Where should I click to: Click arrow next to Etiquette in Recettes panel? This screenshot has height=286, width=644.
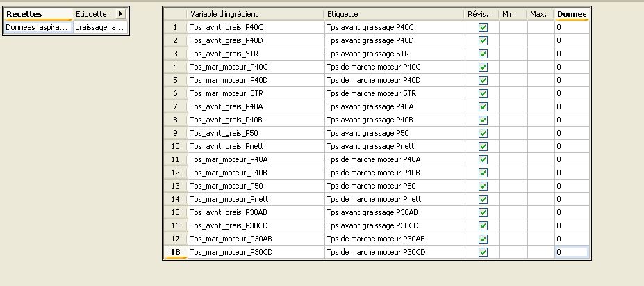[120, 14]
